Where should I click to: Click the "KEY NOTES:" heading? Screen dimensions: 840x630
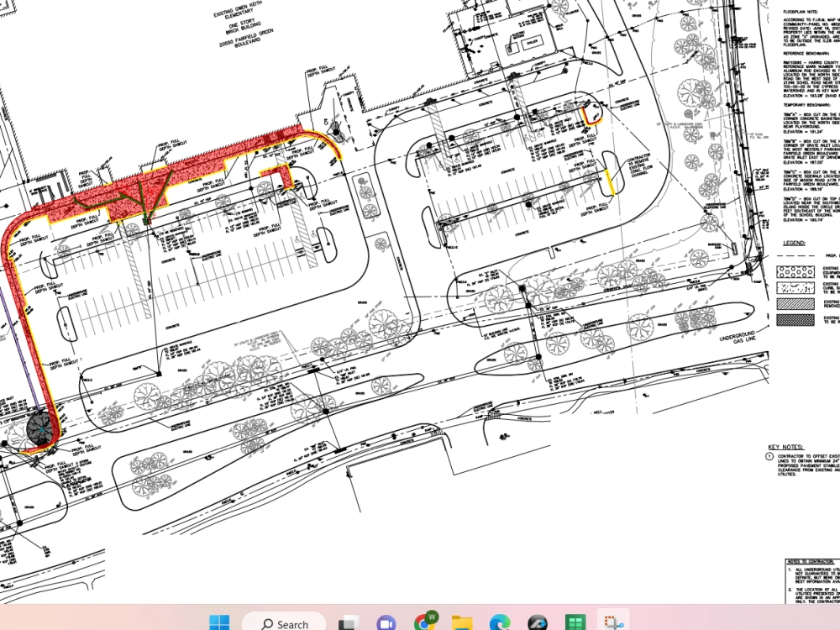786,448
